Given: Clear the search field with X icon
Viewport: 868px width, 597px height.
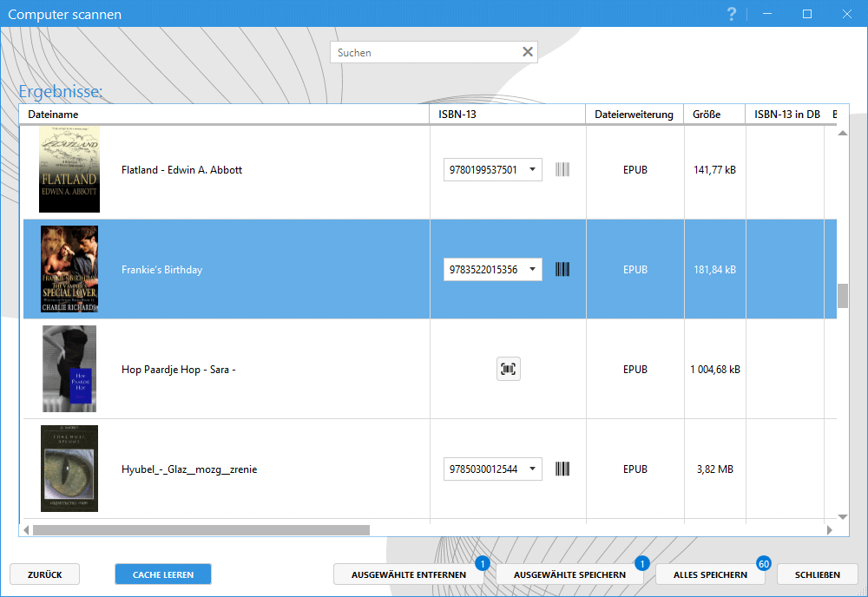Looking at the screenshot, I should 527,52.
